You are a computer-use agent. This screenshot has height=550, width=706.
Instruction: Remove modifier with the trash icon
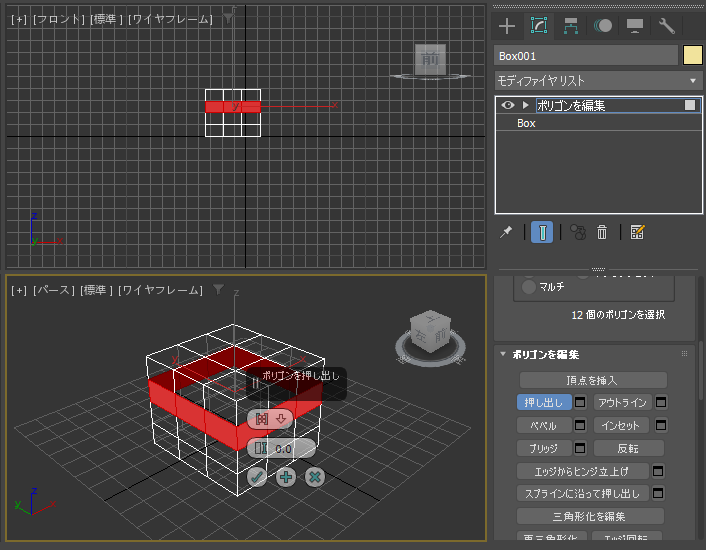[602, 232]
